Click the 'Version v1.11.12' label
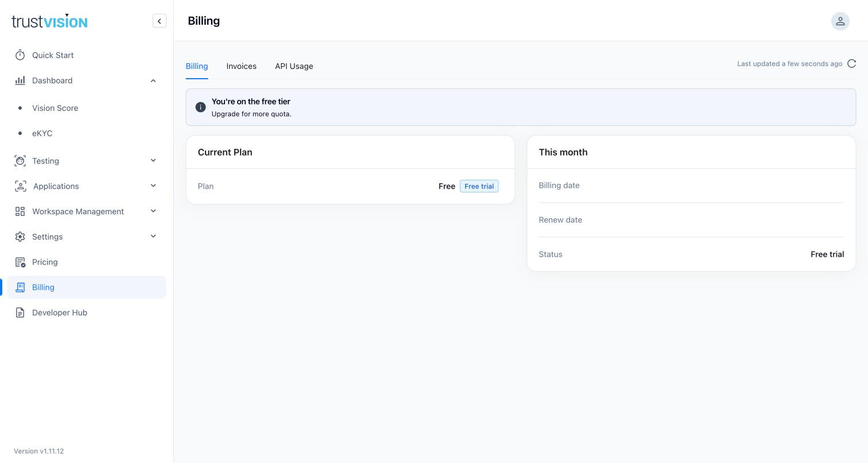The image size is (868, 463). tap(39, 452)
